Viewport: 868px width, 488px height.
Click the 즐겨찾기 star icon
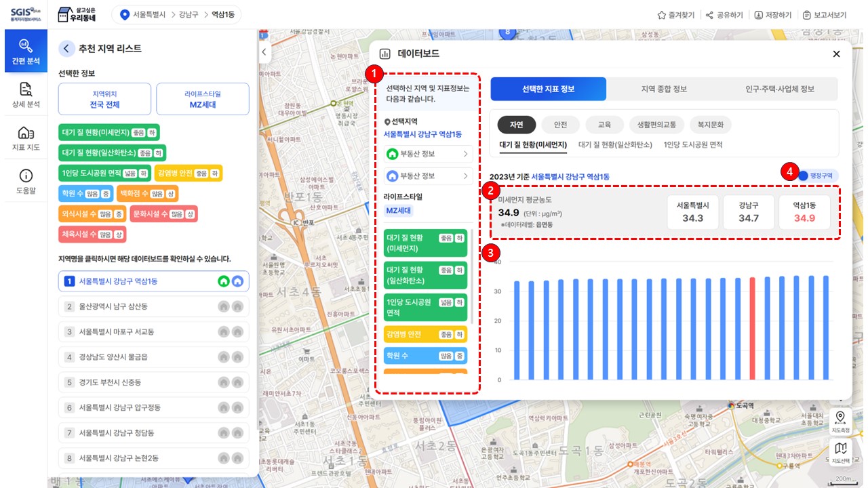[x=662, y=15]
